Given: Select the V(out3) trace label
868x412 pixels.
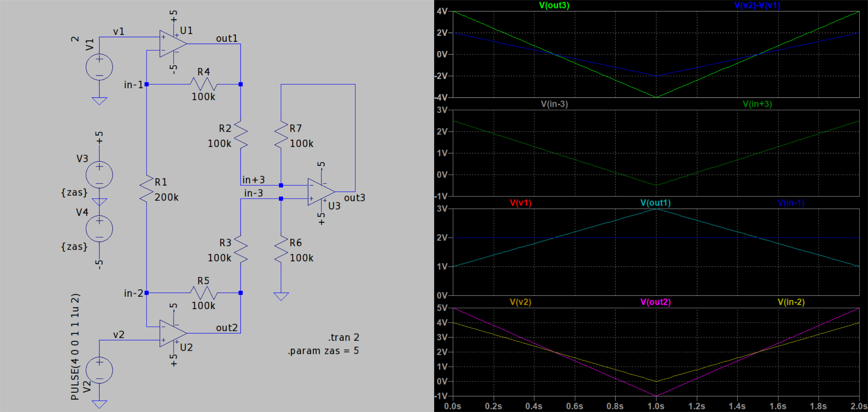Looking at the screenshot, I should point(554,5).
